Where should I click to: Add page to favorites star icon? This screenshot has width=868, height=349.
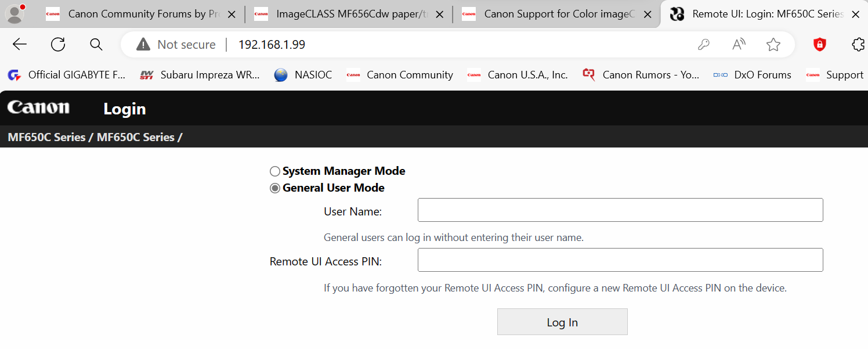(x=773, y=45)
